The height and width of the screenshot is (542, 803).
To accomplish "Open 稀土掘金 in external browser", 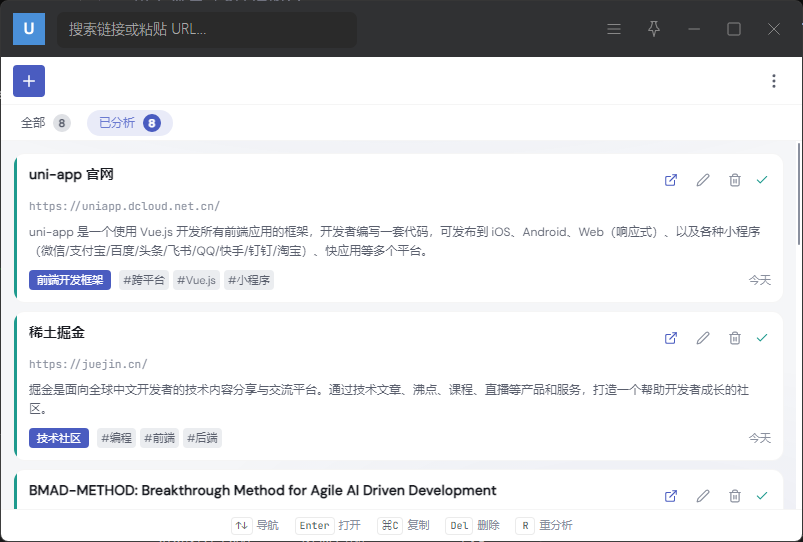I will [x=671, y=338].
